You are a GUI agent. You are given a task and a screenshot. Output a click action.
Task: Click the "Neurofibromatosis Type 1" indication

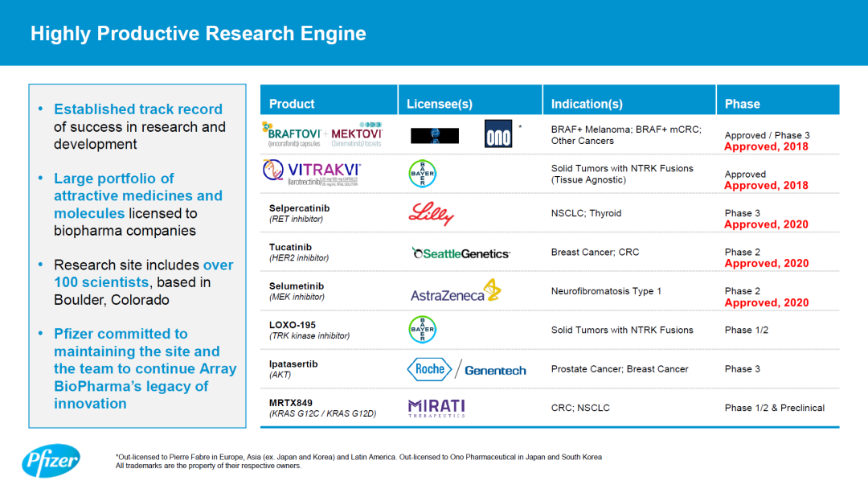coord(606,291)
